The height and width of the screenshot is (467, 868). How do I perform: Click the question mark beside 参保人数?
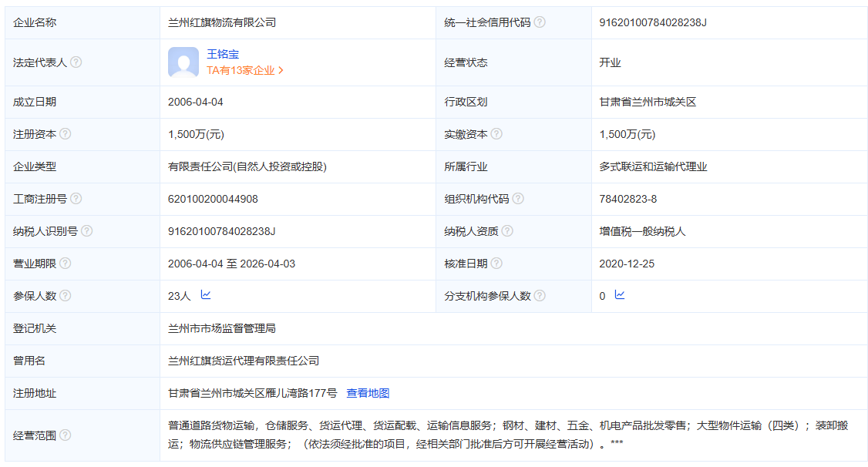pos(66,295)
